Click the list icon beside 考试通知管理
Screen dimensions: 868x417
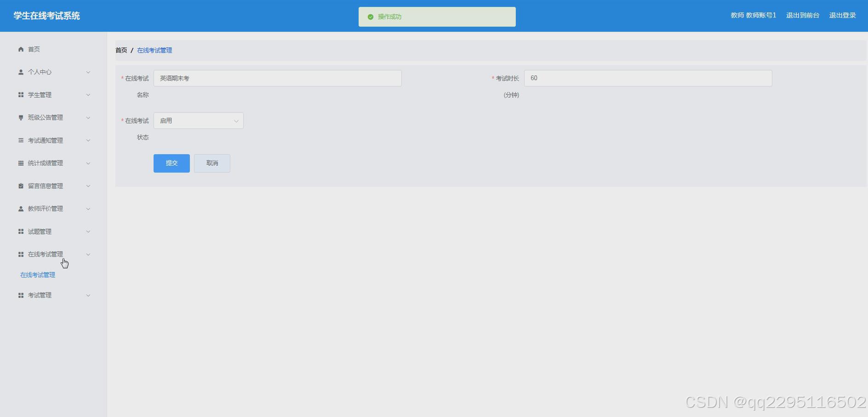[21, 141]
